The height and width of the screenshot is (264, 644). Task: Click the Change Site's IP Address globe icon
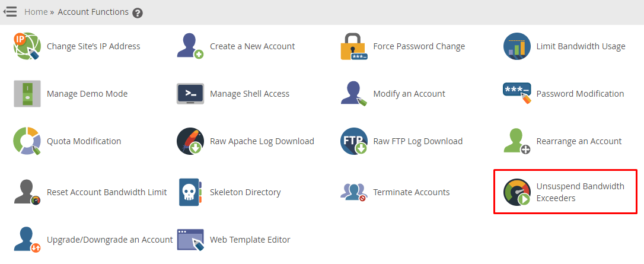(x=27, y=46)
